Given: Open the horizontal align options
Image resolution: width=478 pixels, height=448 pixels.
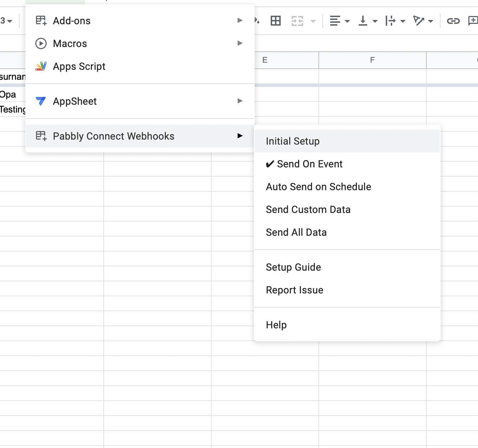Looking at the screenshot, I should point(339,21).
